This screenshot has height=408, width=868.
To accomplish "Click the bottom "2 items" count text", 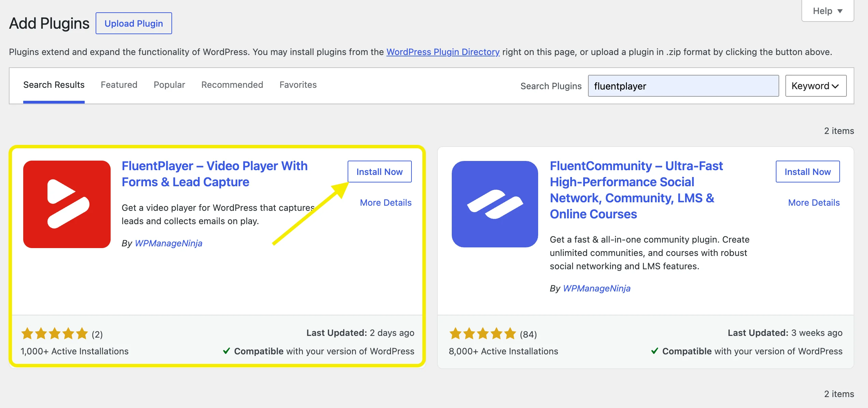I will pyautogui.click(x=839, y=394).
